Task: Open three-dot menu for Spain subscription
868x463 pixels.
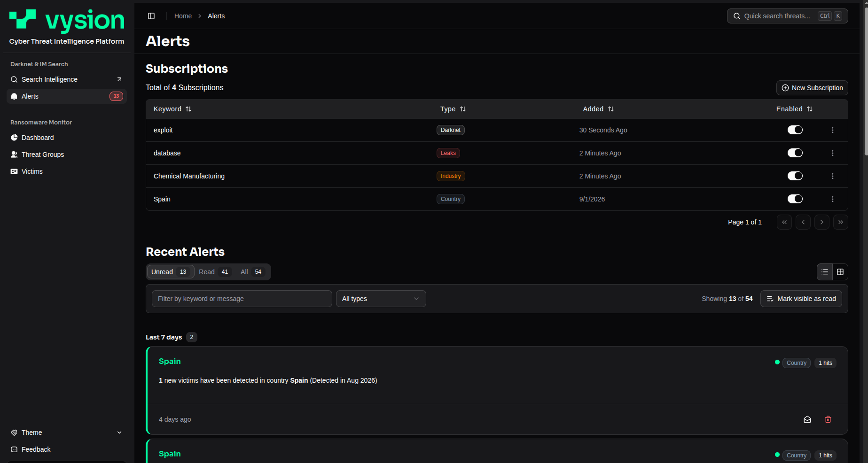Action: click(x=833, y=199)
